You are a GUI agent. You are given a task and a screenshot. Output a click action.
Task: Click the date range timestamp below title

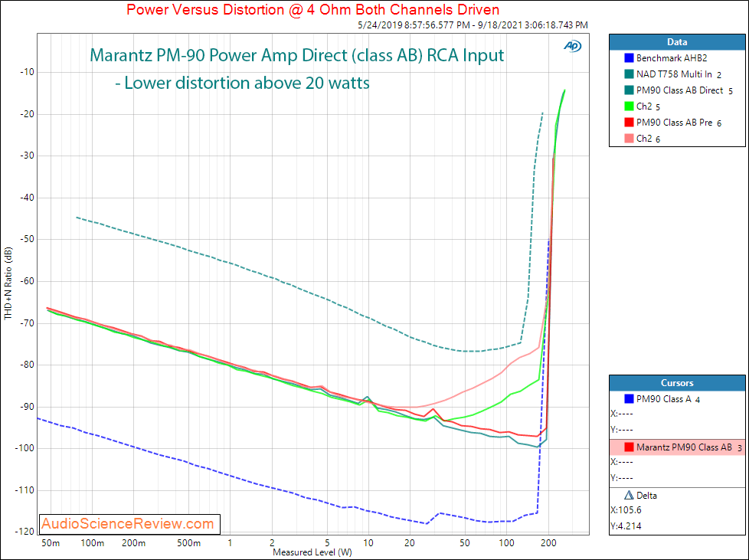tap(473, 25)
